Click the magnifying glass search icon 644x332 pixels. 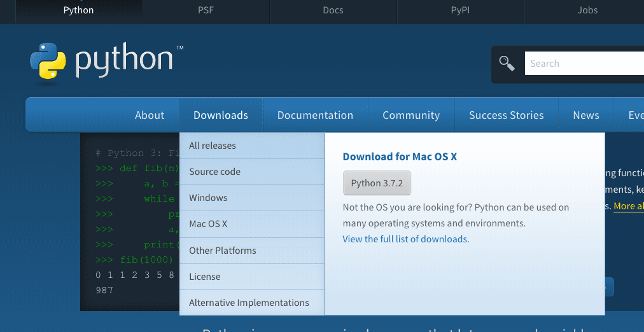(x=507, y=64)
